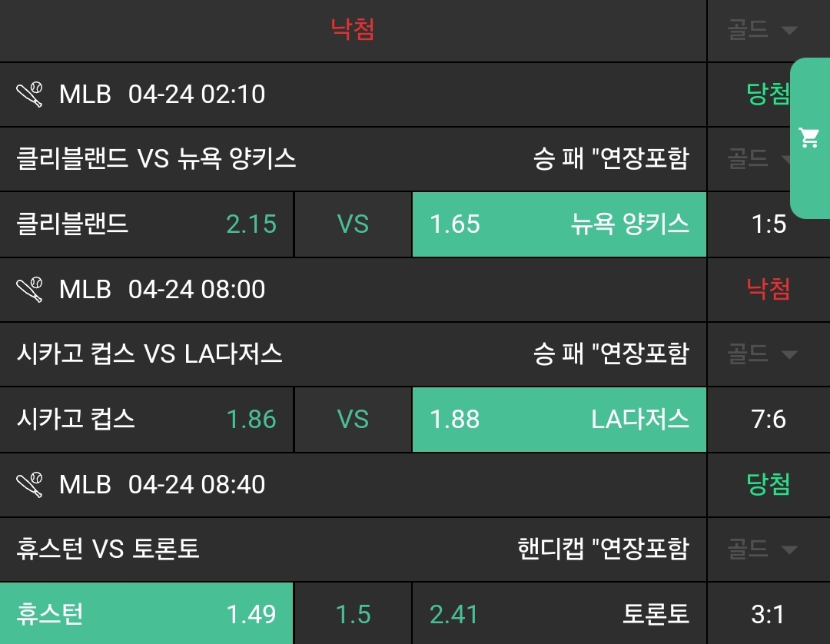Pick LA다저스 at 1.88

(x=559, y=420)
